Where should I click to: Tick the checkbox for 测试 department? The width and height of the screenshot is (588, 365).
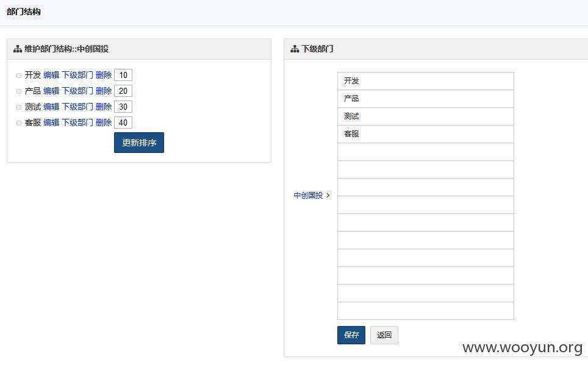(19, 107)
